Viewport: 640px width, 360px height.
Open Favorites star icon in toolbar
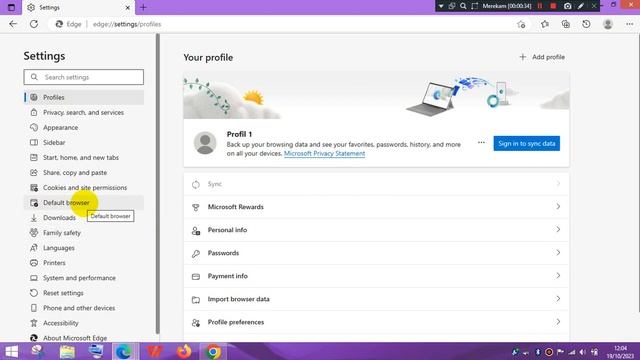[545, 24]
